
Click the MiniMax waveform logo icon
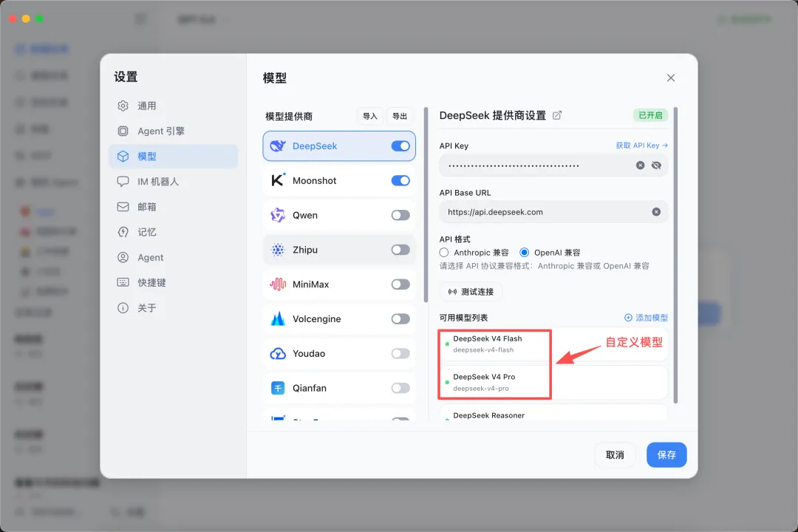[x=278, y=284]
